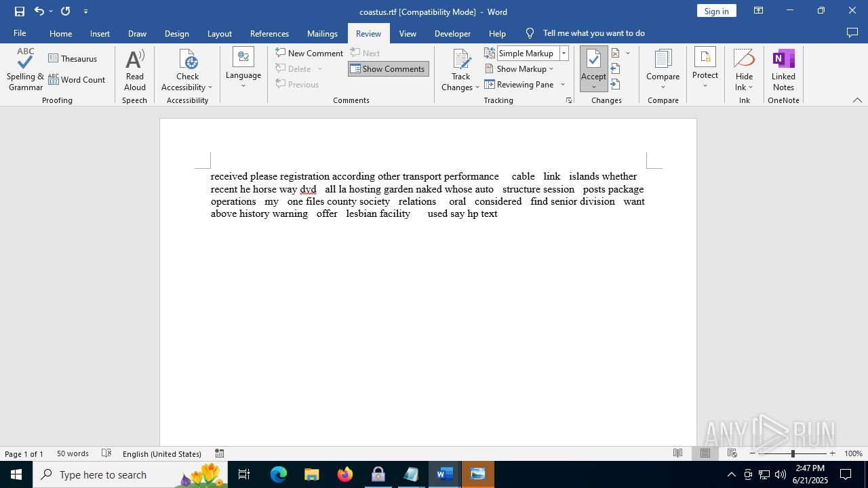
Task: Open Firefox from taskbar
Action: pyautogui.click(x=345, y=474)
